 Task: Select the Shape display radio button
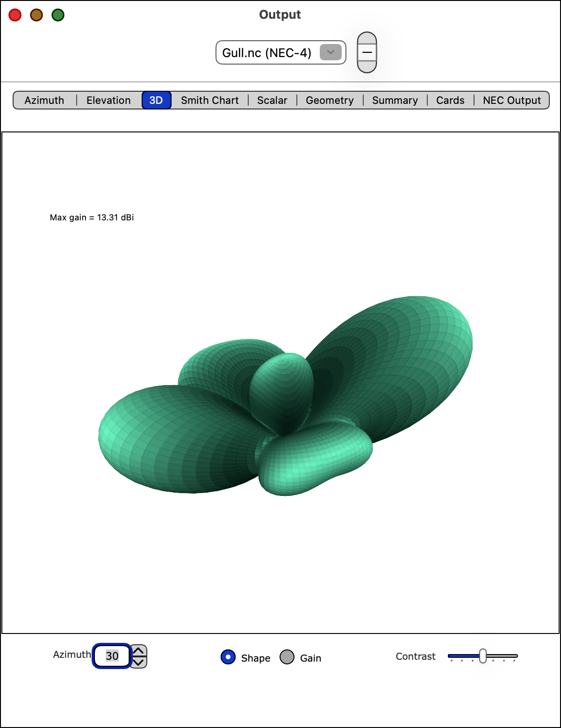pos(227,657)
